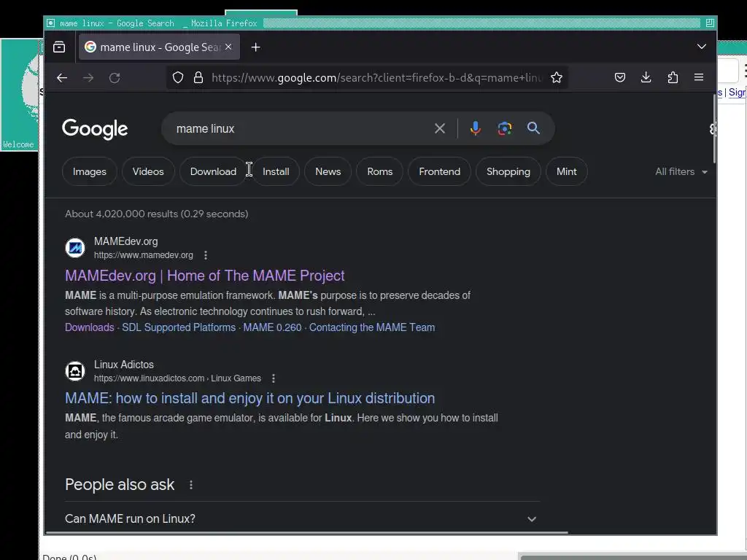This screenshot has height=560, width=747.
Task: Expand 'Can MAME run on Linux?' question
Action: pyautogui.click(x=303, y=518)
